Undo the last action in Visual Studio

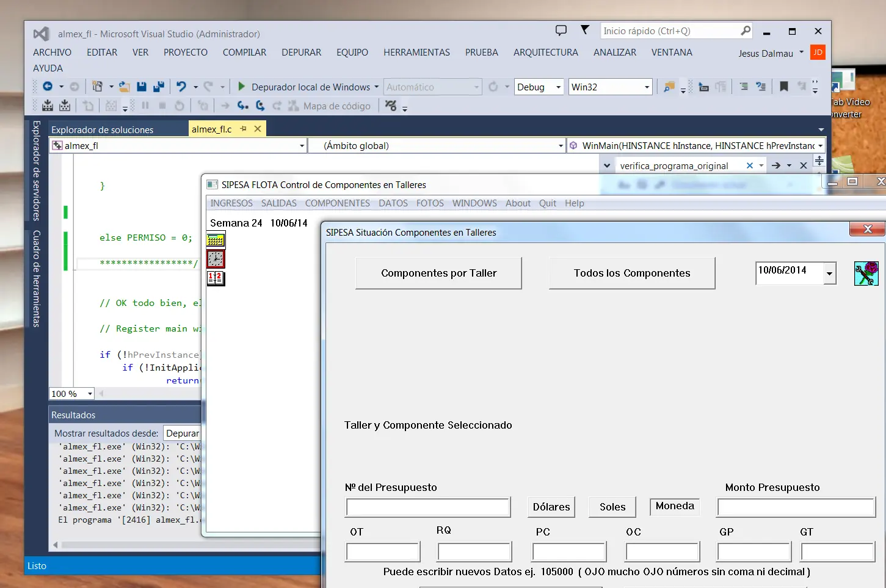tap(181, 87)
